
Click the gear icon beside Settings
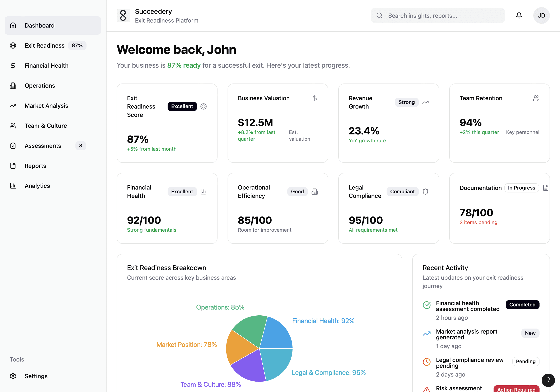pos(13,376)
